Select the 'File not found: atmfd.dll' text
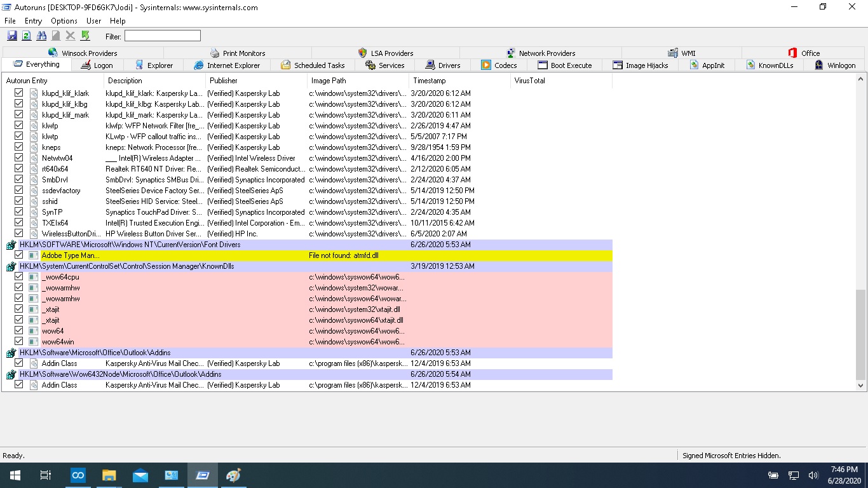This screenshot has height=488, width=868. click(344, 255)
